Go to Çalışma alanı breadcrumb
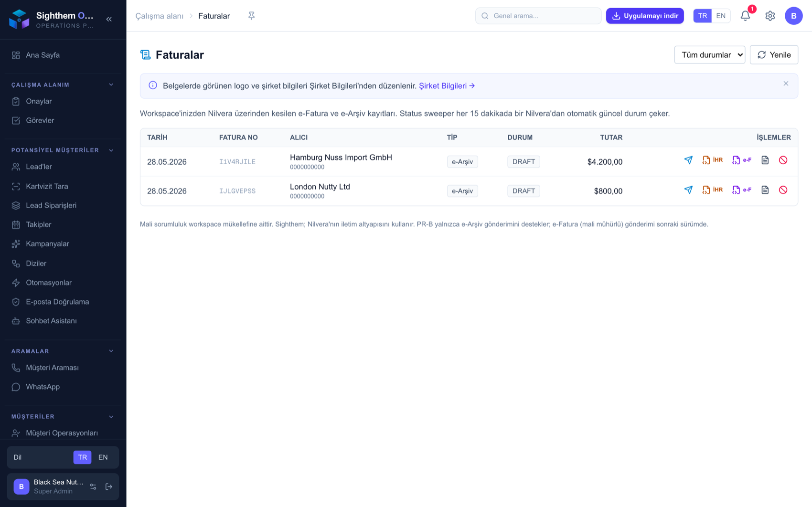This screenshot has width=812, height=507. pyautogui.click(x=160, y=16)
